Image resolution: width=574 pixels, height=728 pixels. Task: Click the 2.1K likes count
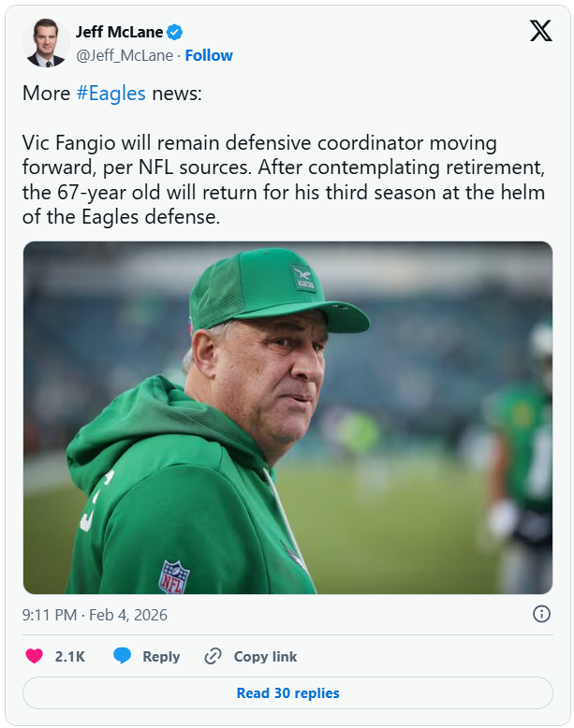(x=70, y=657)
